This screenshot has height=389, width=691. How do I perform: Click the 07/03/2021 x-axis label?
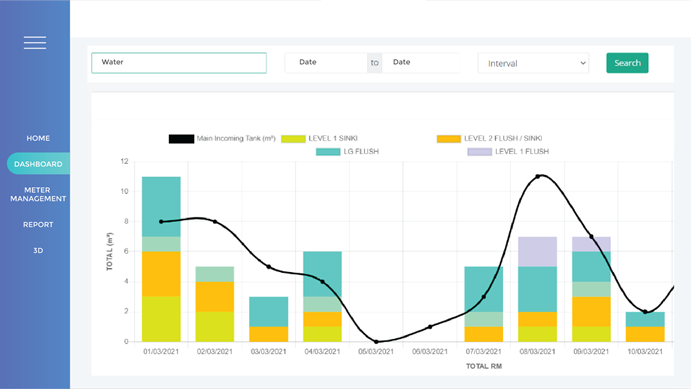tap(483, 352)
